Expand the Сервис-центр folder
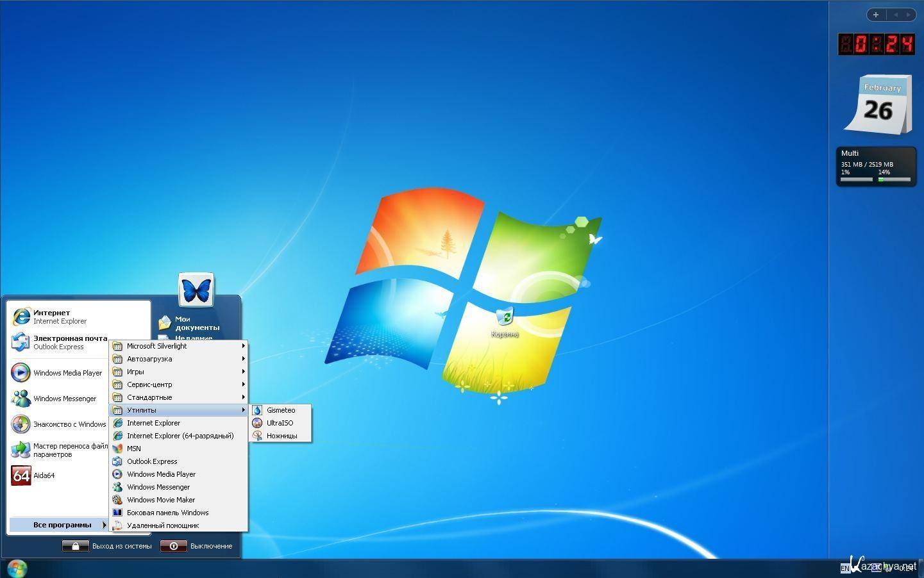This screenshot has width=924, height=578. [x=179, y=384]
